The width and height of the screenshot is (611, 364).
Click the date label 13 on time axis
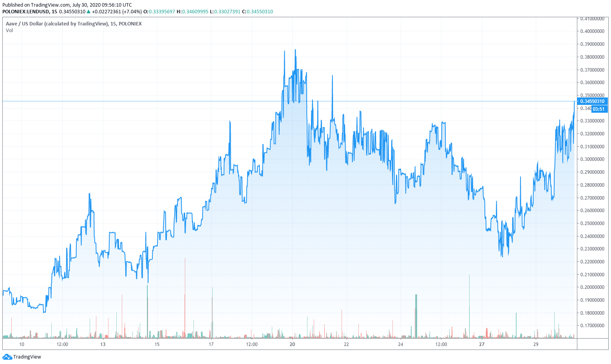(x=103, y=344)
